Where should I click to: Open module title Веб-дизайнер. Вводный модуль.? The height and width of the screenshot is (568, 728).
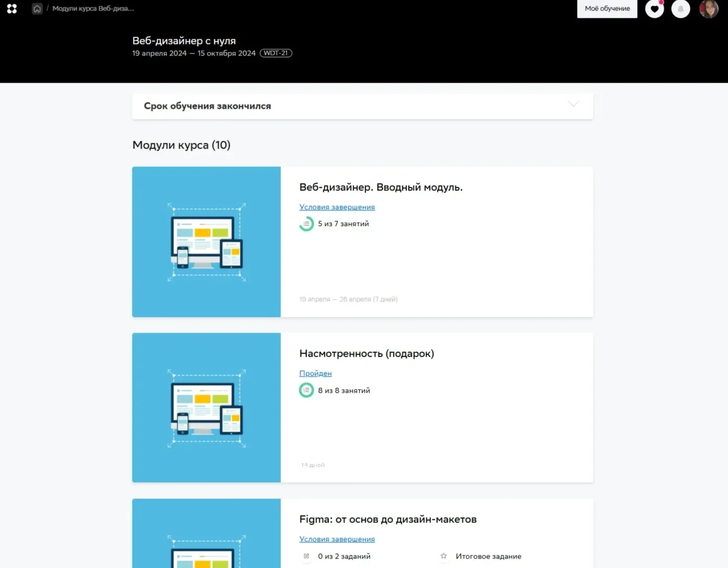[381, 187]
